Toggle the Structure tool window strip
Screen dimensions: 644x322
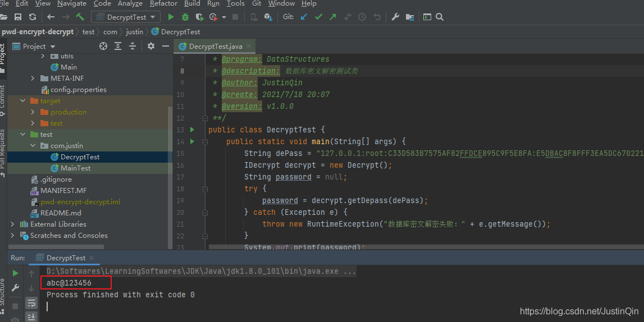(3, 292)
